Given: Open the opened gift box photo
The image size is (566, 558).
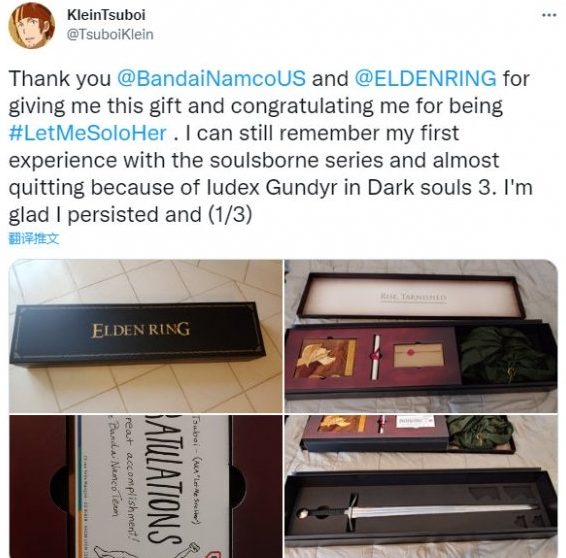Looking at the screenshot, I should click(x=421, y=336).
